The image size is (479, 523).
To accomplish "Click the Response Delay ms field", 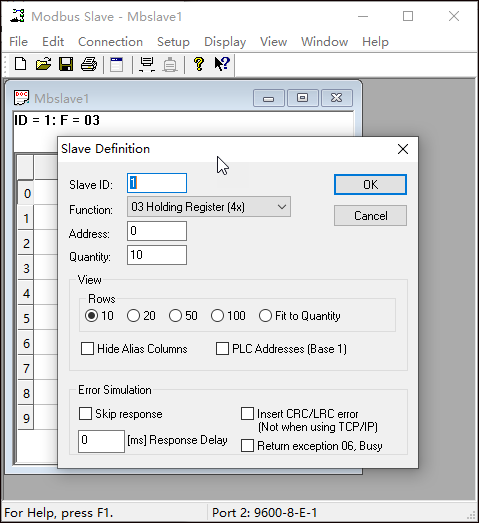I will (101, 441).
